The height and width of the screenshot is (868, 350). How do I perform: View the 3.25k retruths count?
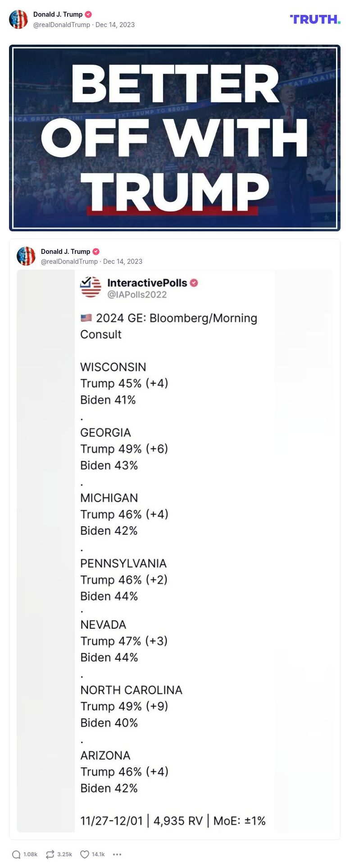[x=64, y=854]
